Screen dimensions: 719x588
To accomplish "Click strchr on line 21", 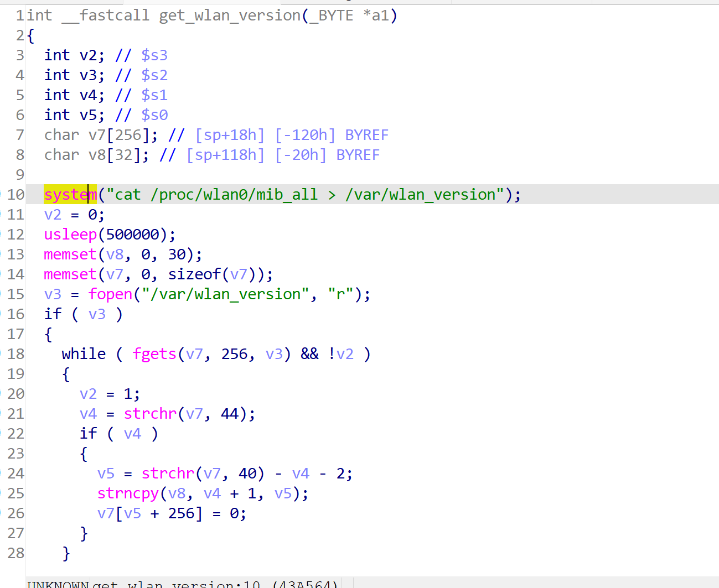I will [150, 414].
